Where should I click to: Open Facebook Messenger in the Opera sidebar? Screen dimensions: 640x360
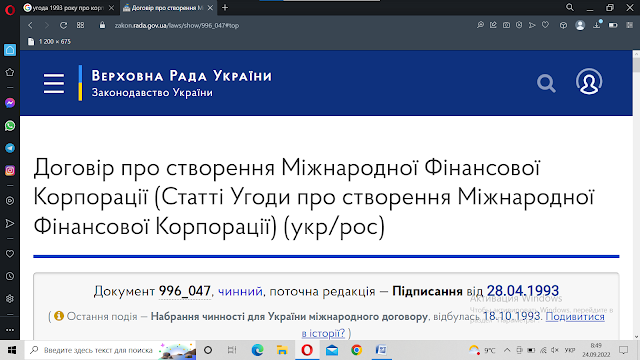tap(10, 103)
